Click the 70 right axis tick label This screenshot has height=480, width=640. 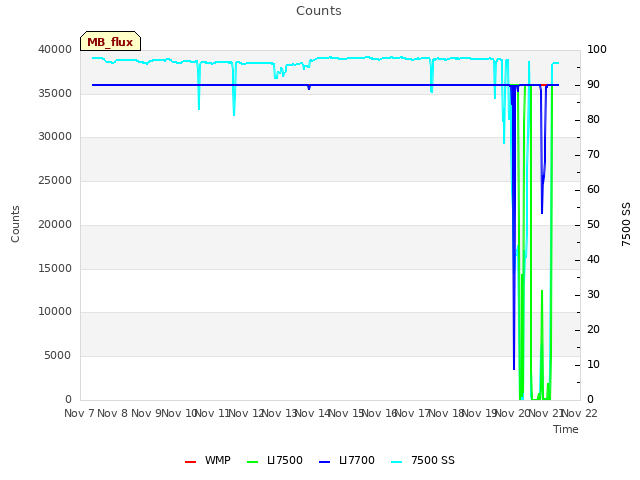pos(593,155)
